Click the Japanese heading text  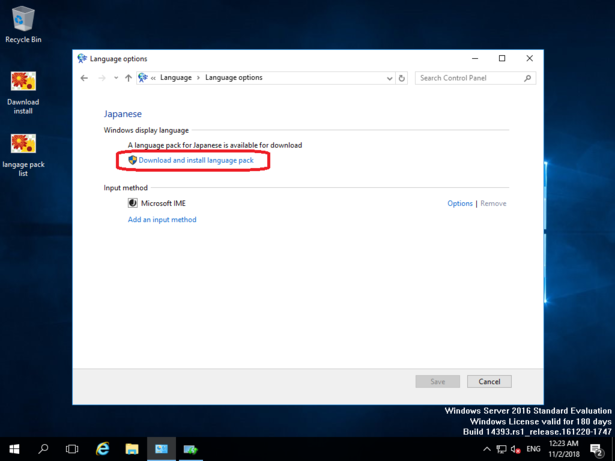[123, 114]
